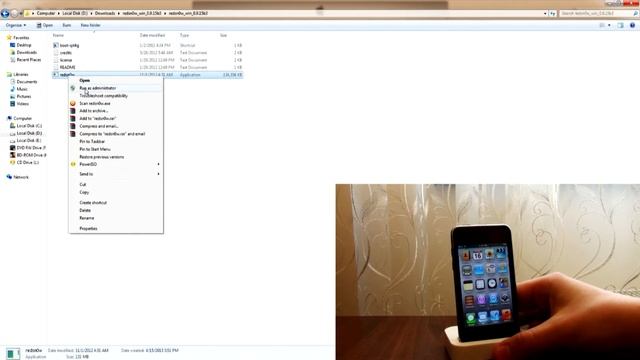Click the Help question mark icon
Viewport: 640px width, 360px height.
pos(632,25)
